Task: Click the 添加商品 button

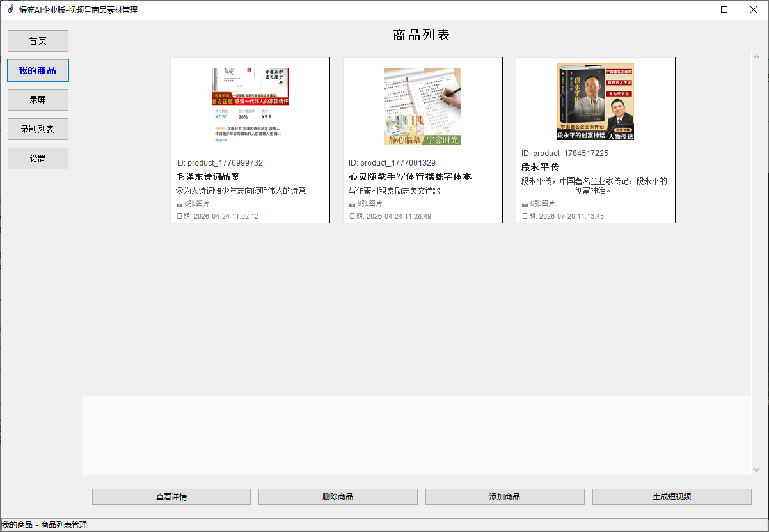Action: coord(505,497)
